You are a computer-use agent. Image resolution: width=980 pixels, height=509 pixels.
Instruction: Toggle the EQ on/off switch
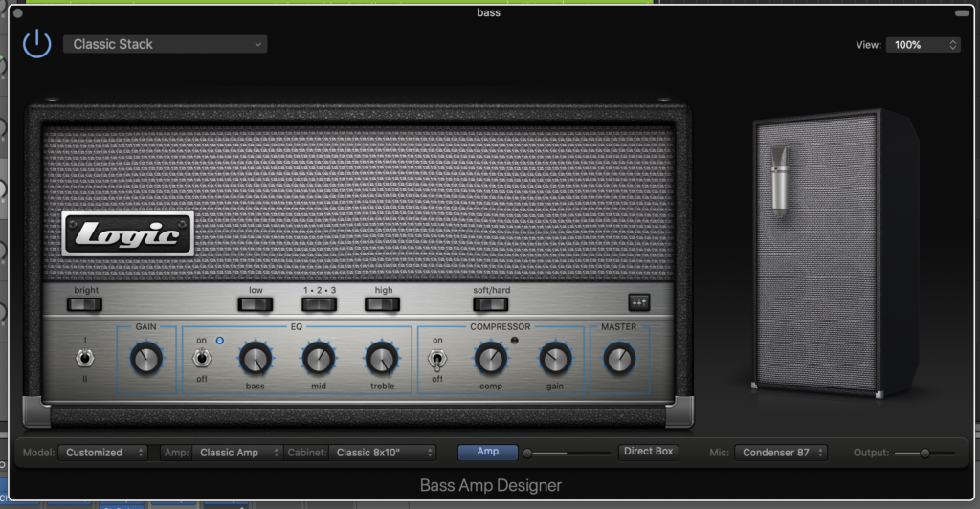point(201,359)
